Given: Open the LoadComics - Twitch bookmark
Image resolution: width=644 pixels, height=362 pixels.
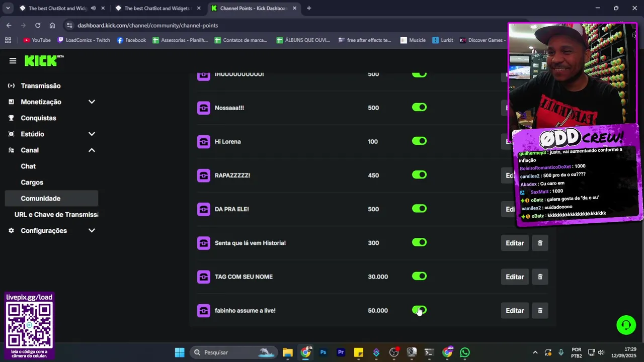Looking at the screenshot, I should tap(84, 40).
